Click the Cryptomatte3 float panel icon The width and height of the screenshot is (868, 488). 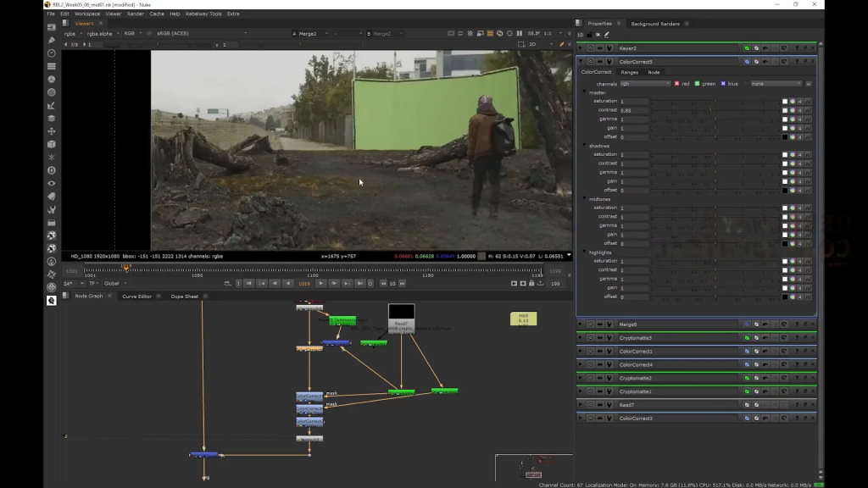pyautogui.click(x=805, y=337)
